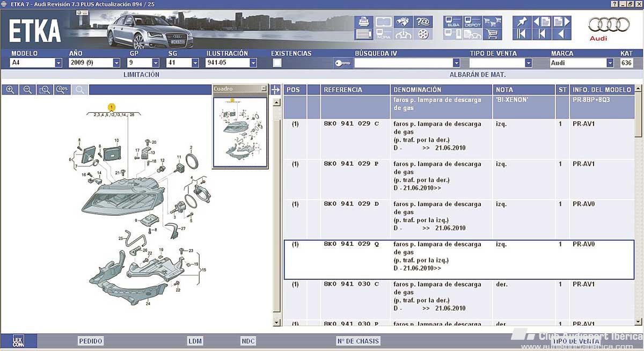Screen dimensions: 644x351
Task: Select part row 8K0 941 029 C
Action: tap(459, 138)
